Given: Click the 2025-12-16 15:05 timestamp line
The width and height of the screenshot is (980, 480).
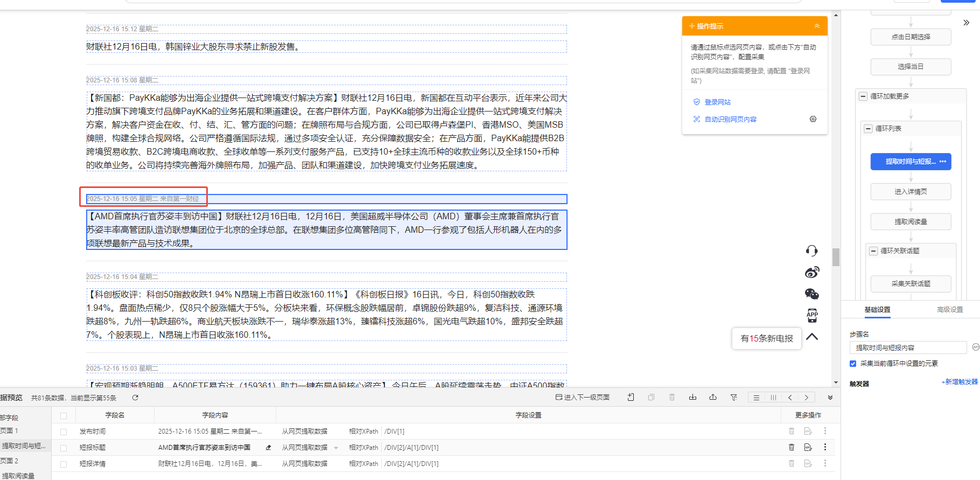Looking at the screenshot, I should tap(326, 199).
